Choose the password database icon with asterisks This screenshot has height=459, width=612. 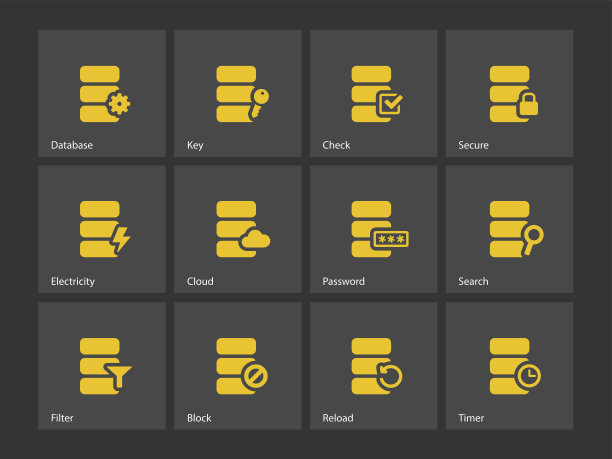click(378, 229)
